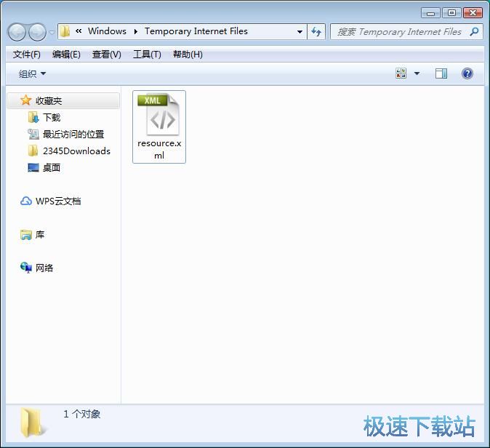Select 网络 in navigation pane
Viewport: 490px width, 448px height.
click(x=44, y=268)
